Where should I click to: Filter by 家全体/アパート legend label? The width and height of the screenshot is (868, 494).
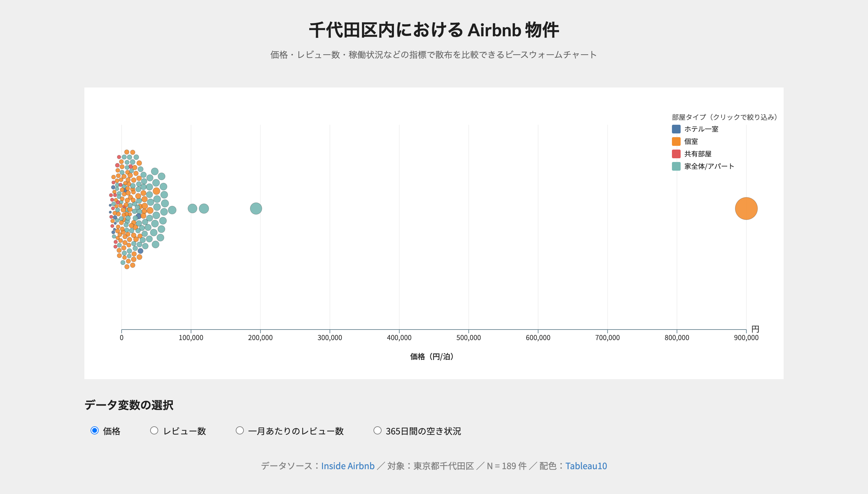click(709, 166)
